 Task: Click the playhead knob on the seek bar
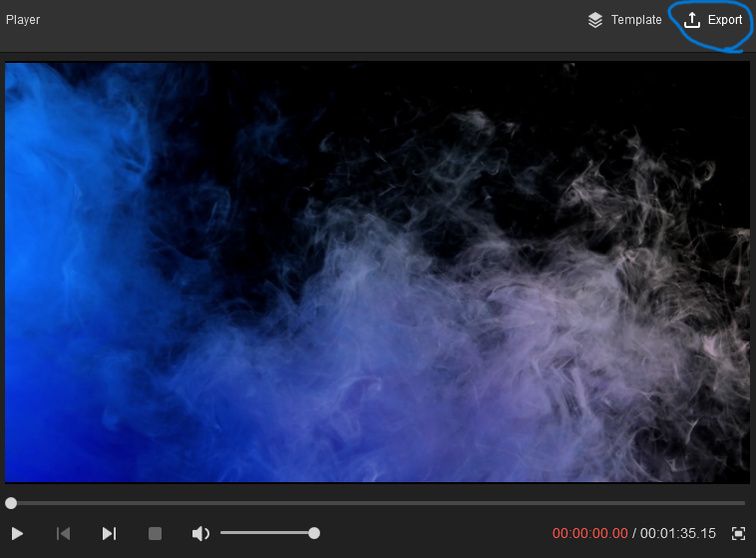(x=11, y=503)
